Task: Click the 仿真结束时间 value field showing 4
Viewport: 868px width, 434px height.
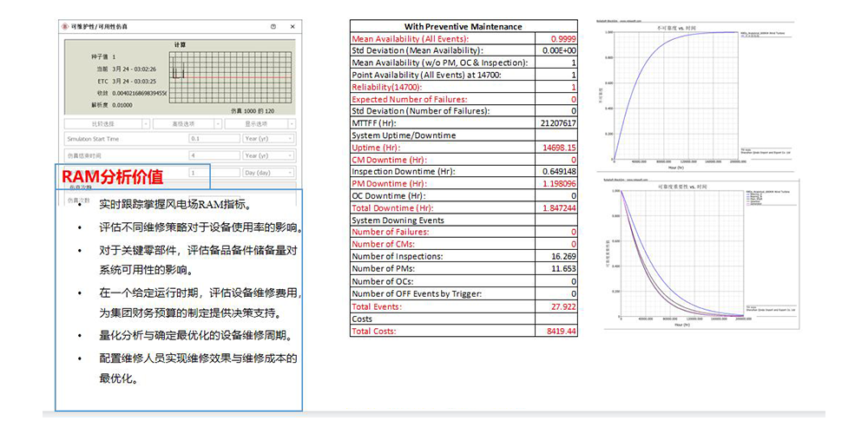Action: click(214, 155)
